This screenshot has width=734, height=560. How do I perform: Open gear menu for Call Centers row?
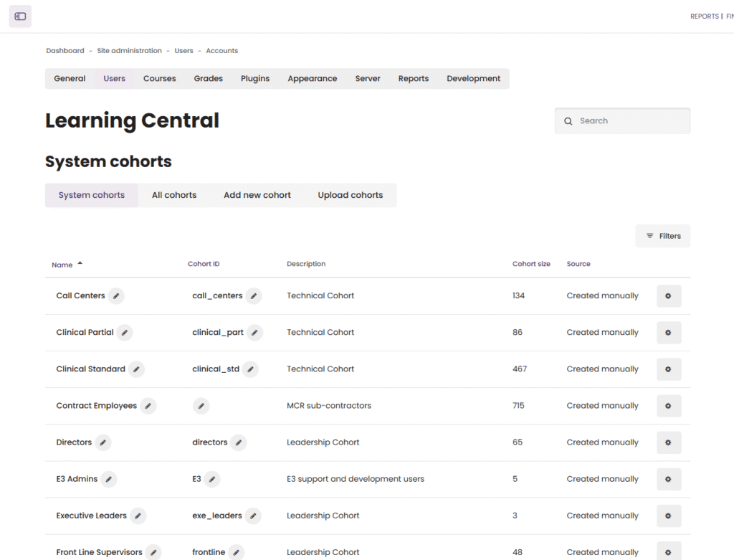coord(668,296)
